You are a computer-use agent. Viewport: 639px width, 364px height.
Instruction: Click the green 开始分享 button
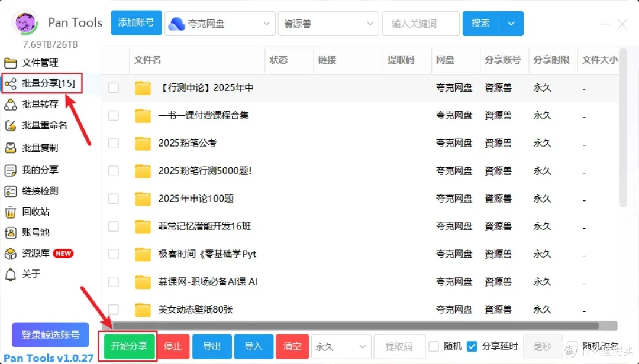[x=129, y=346]
